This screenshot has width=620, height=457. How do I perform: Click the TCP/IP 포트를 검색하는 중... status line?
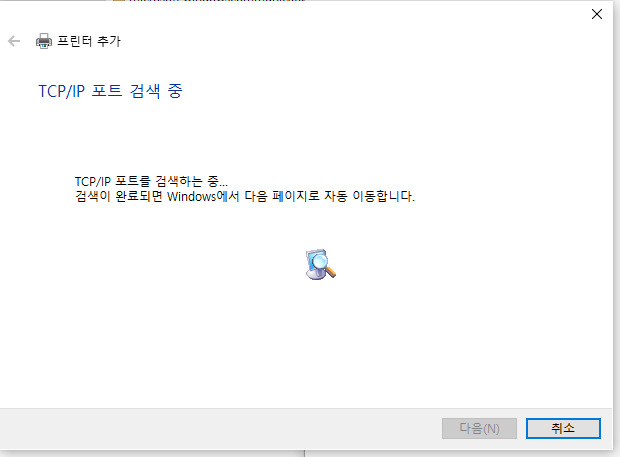point(151,181)
